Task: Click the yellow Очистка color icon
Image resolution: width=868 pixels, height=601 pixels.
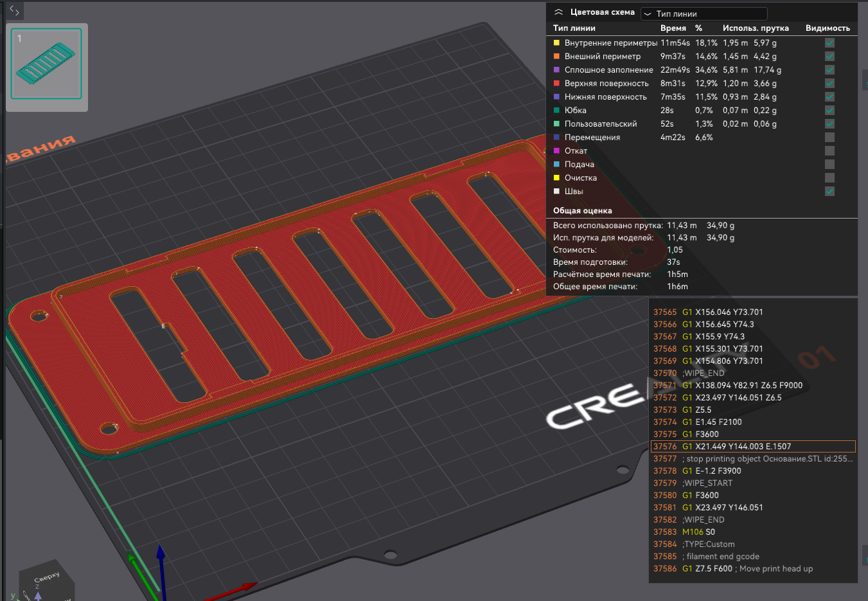Action: (556, 178)
